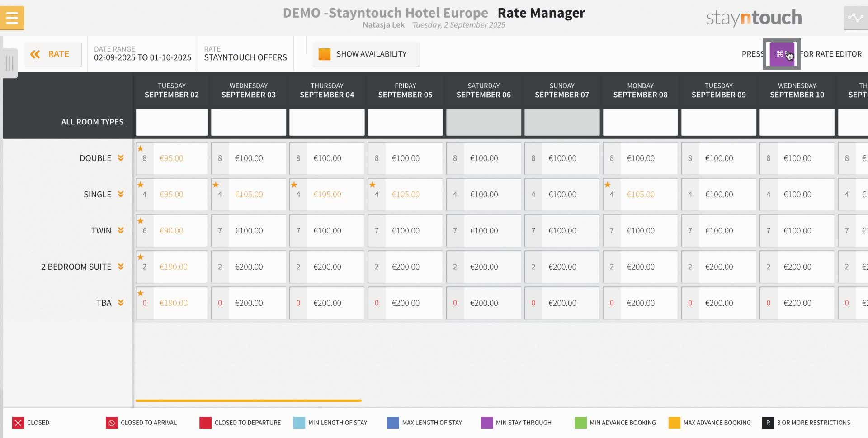Open SINGLE rate €105.00 on September 03
Viewport: 868px width, 438px height.
click(249, 195)
